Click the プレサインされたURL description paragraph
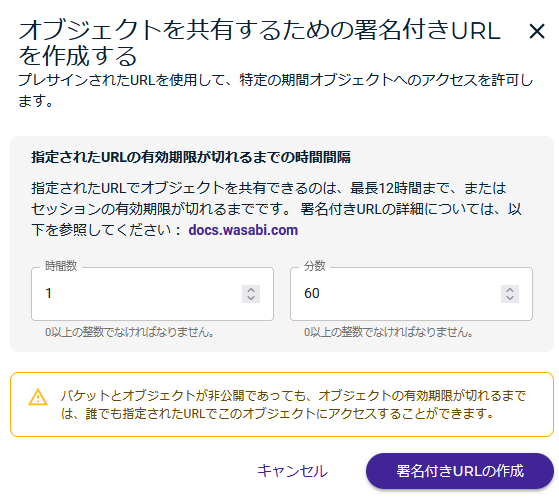This screenshot has width=559, height=504. 276,90
